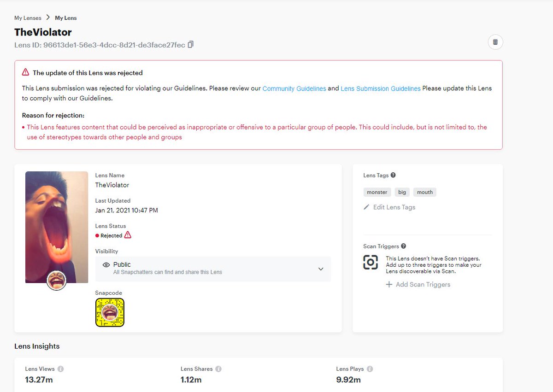Click My Lens breadcrumb item
The width and height of the screenshot is (553, 392).
point(66,18)
